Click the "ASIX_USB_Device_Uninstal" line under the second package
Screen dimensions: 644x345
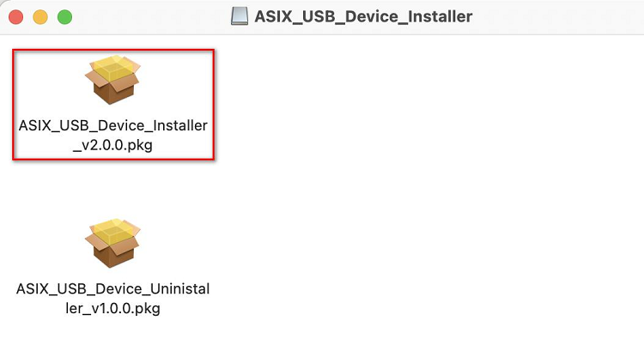click(x=113, y=288)
